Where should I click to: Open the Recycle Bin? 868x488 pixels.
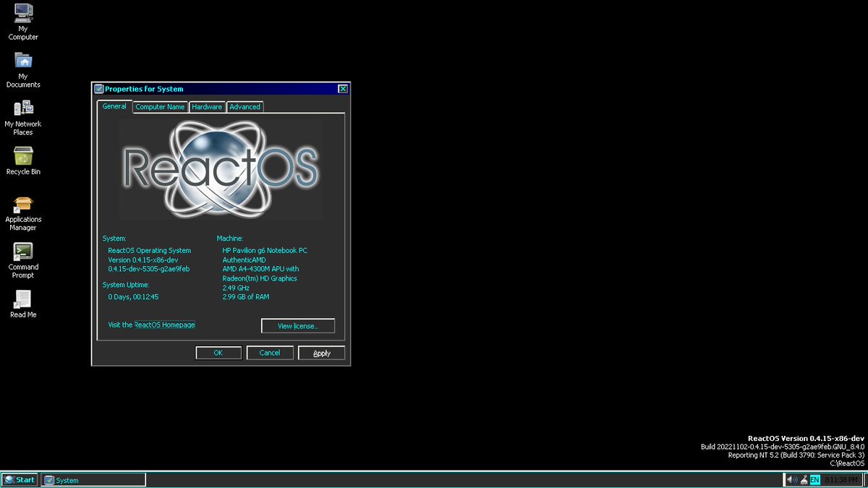(x=22, y=156)
